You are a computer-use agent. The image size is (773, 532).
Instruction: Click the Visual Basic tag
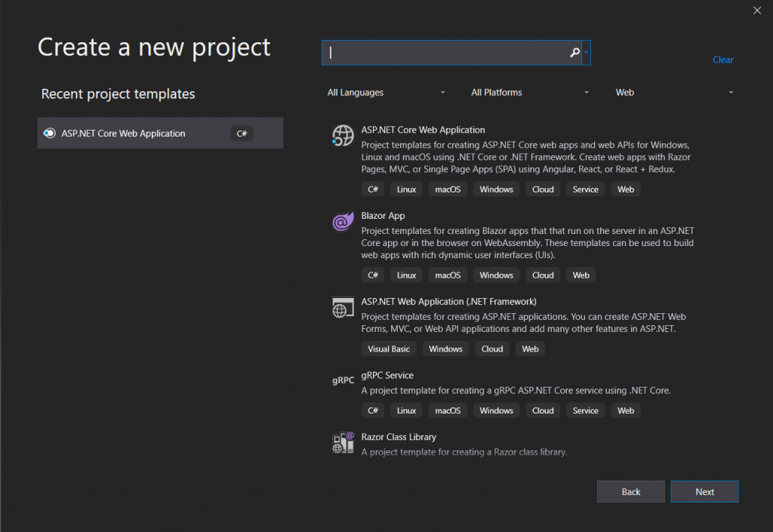pos(388,349)
